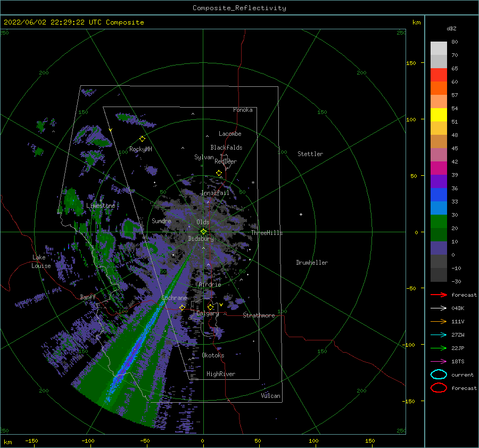Click the light blue 33-30 dBZ swatch

pos(439,208)
